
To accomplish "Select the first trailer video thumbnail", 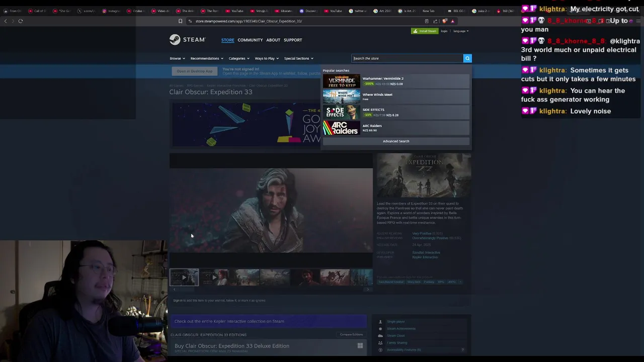I will pyautogui.click(x=184, y=277).
